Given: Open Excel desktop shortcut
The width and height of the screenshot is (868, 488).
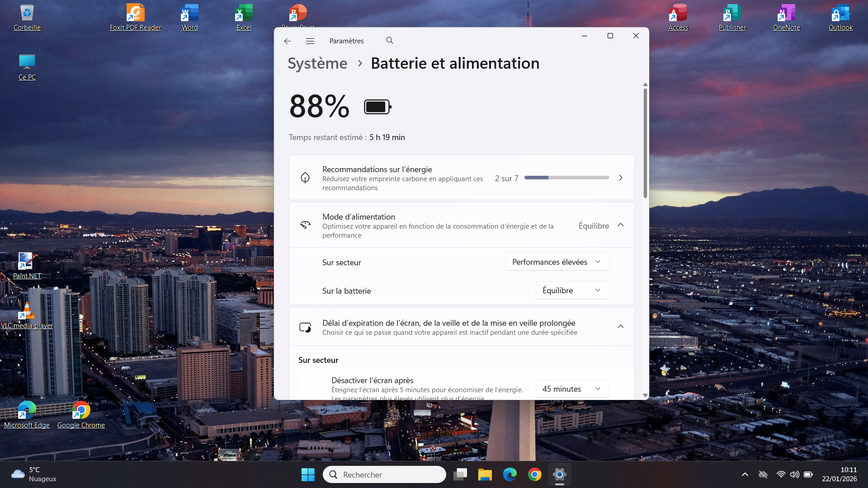Looking at the screenshot, I should (244, 18).
